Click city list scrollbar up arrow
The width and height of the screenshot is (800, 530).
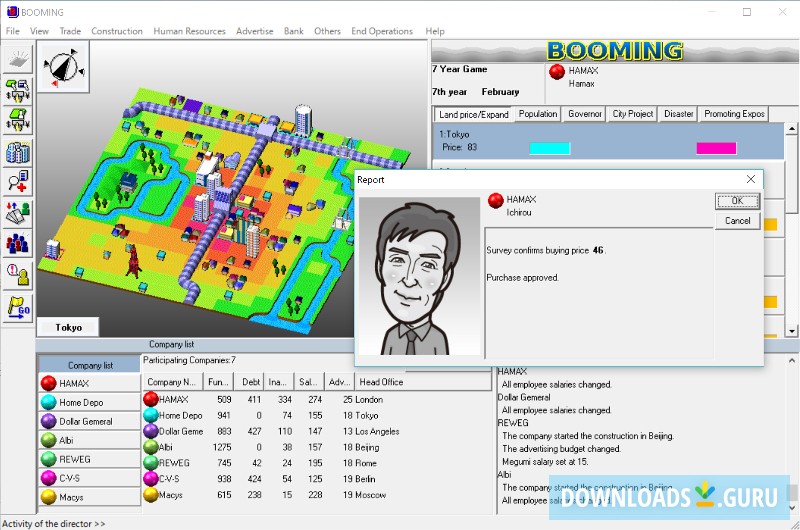click(x=792, y=129)
